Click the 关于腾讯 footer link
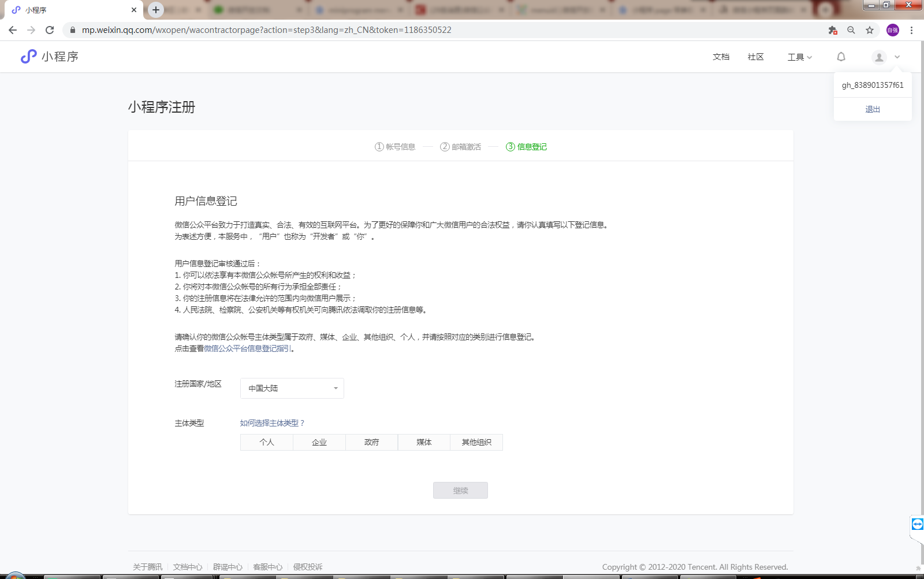The image size is (924, 579). [x=148, y=567]
